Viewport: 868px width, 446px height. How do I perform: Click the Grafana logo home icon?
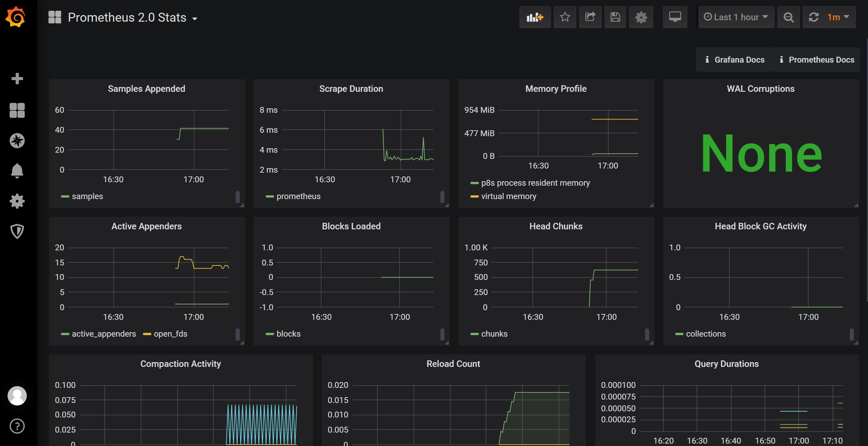16,17
